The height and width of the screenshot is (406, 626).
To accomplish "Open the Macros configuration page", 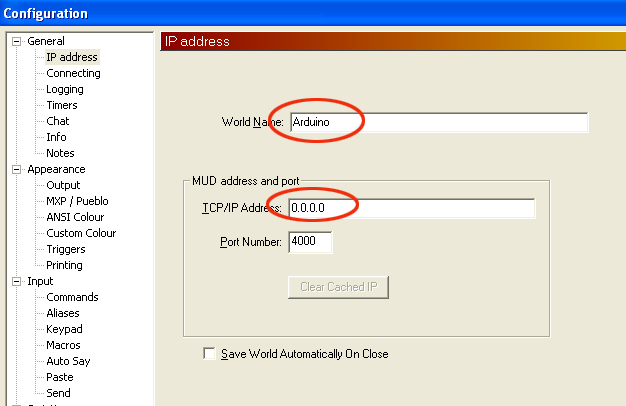I will [x=63, y=345].
